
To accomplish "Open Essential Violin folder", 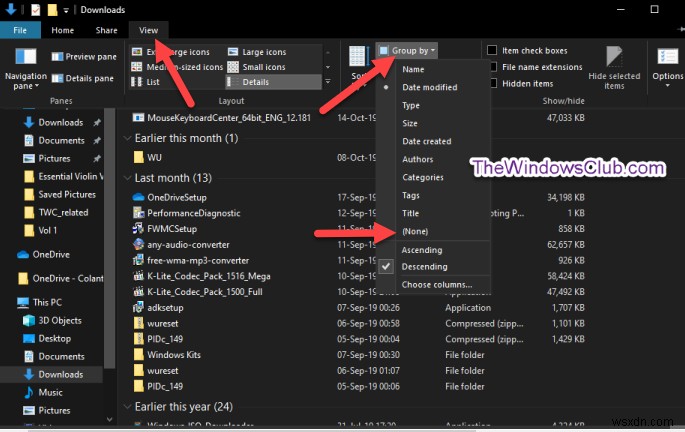I will pos(63,176).
